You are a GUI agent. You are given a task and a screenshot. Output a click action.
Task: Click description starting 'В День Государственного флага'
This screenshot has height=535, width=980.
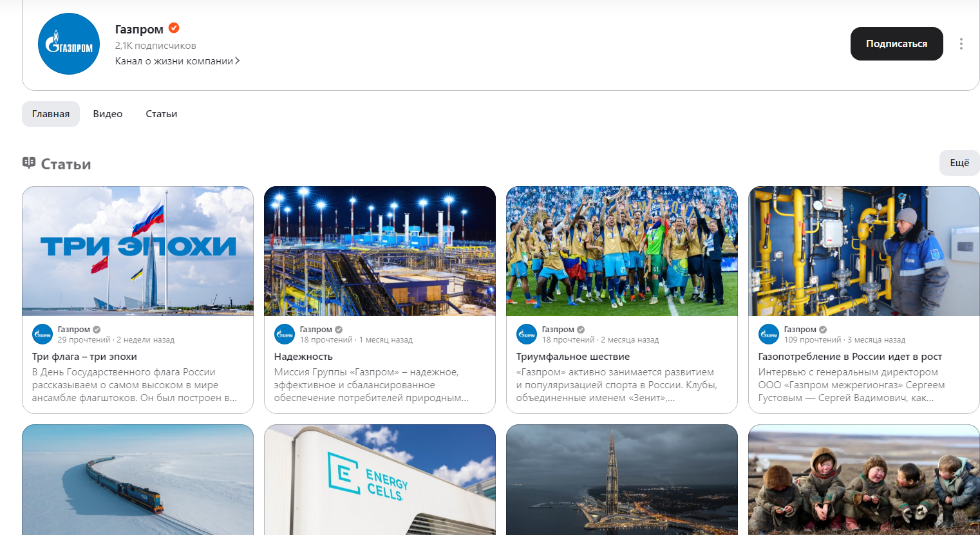pos(135,385)
